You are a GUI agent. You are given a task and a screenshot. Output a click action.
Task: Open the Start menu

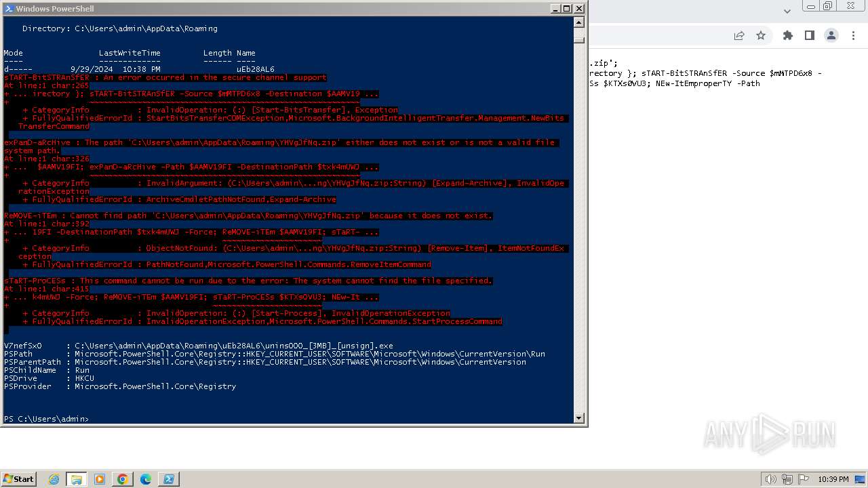coord(18,479)
